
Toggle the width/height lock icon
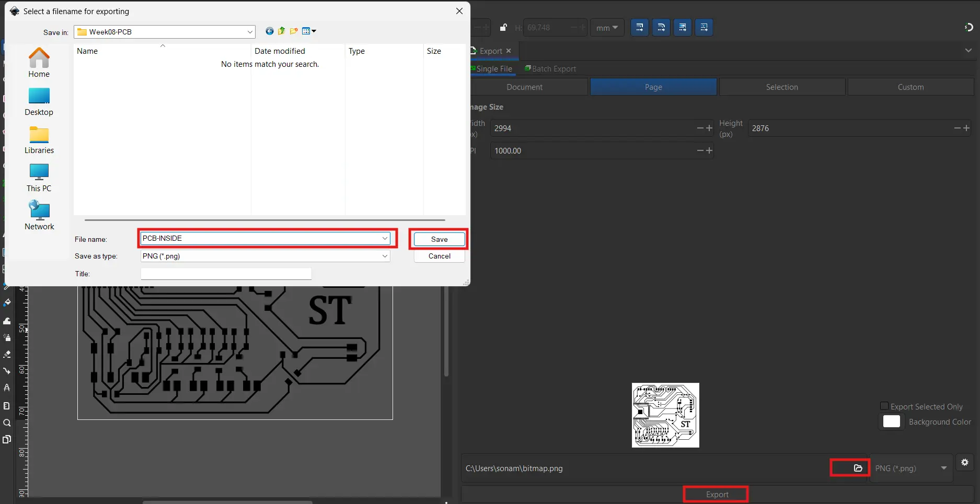pyautogui.click(x=503, y=28)
